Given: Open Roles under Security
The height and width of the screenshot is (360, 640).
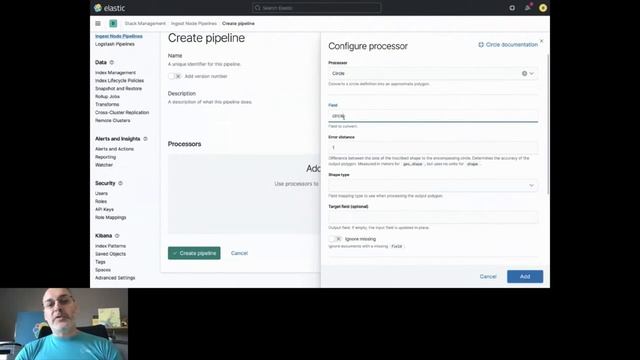Looking at the screenshot, I should tap(101, 201).
